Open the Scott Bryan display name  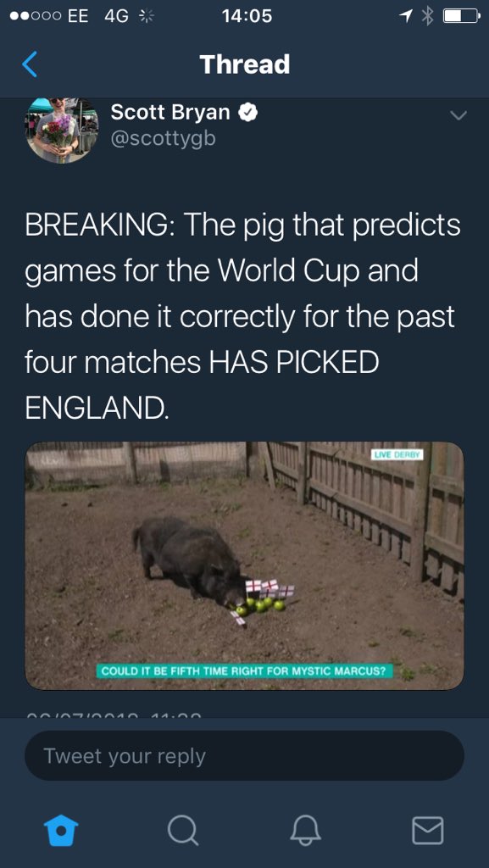(170, 113)
